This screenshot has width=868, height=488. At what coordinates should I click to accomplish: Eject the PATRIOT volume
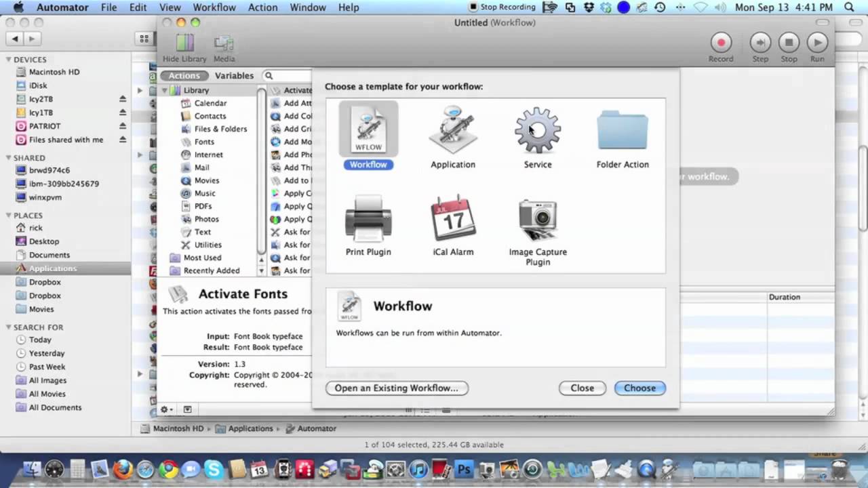123,126
